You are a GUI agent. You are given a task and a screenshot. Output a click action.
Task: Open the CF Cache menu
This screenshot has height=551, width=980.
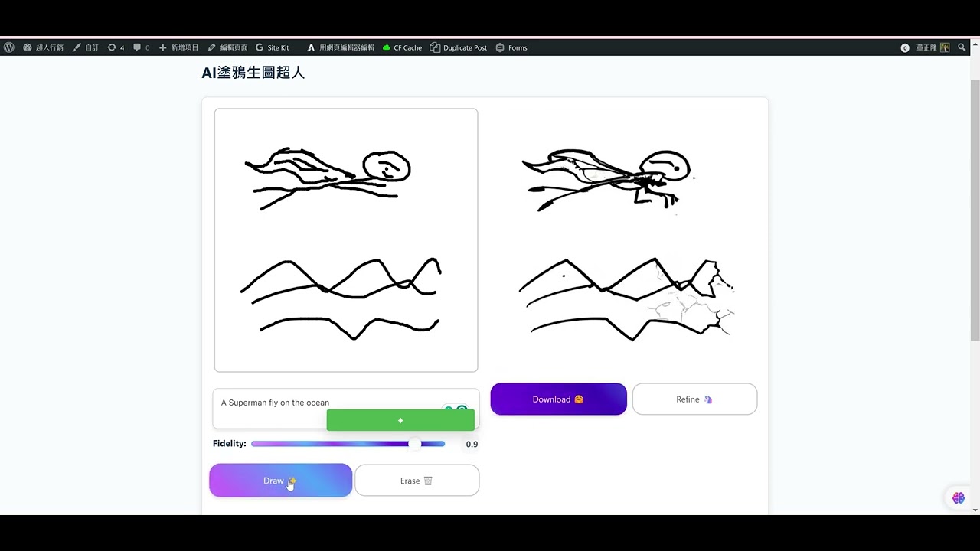pos(402,47)
